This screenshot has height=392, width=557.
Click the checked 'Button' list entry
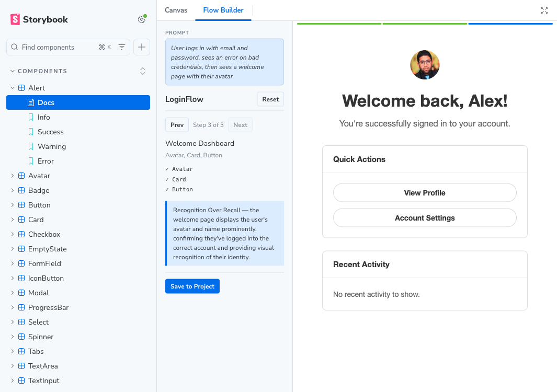pyautogui.click(x=179, y=190)
